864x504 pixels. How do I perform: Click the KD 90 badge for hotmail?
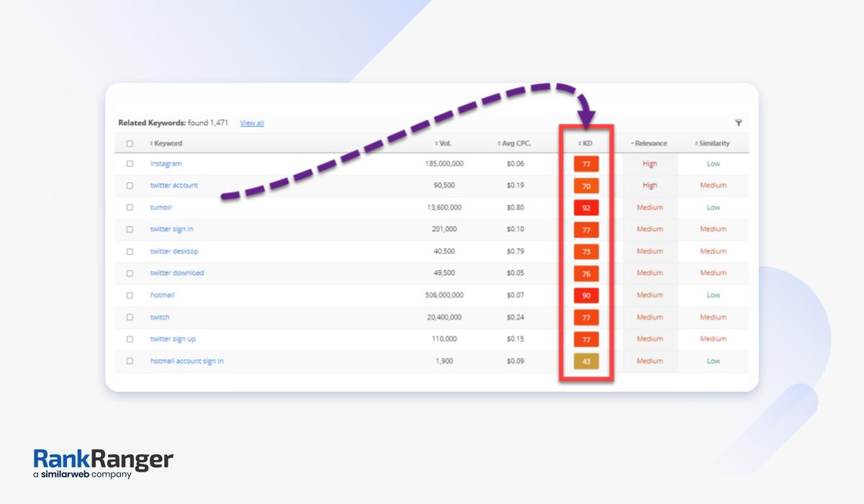point(586,296)
